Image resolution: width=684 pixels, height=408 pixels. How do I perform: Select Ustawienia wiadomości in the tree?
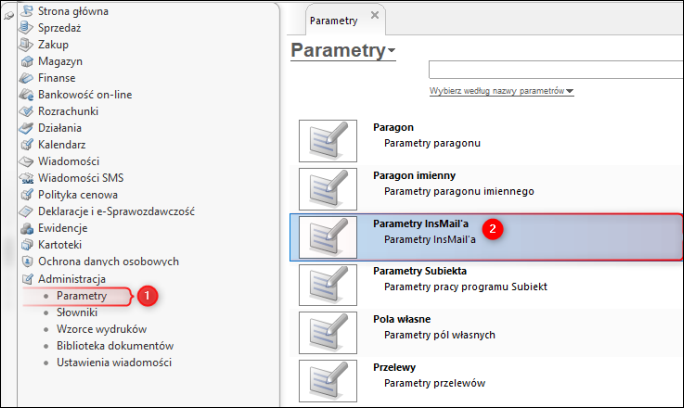(114, 362)
